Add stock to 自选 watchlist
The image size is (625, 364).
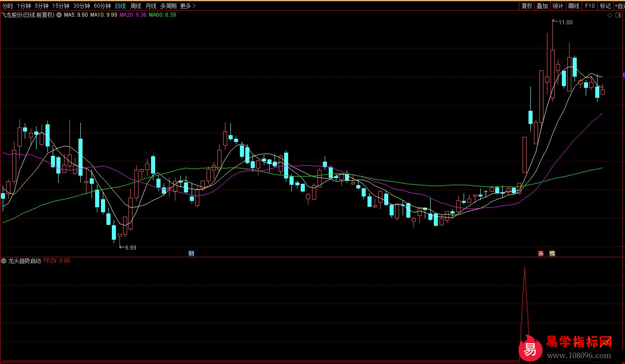click(x=619, y=6)
